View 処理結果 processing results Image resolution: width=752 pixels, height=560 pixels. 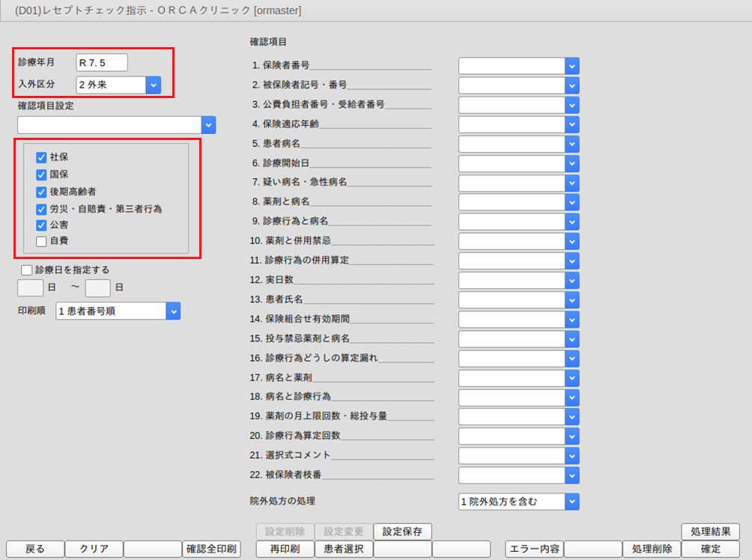click(x=711, y=532)
